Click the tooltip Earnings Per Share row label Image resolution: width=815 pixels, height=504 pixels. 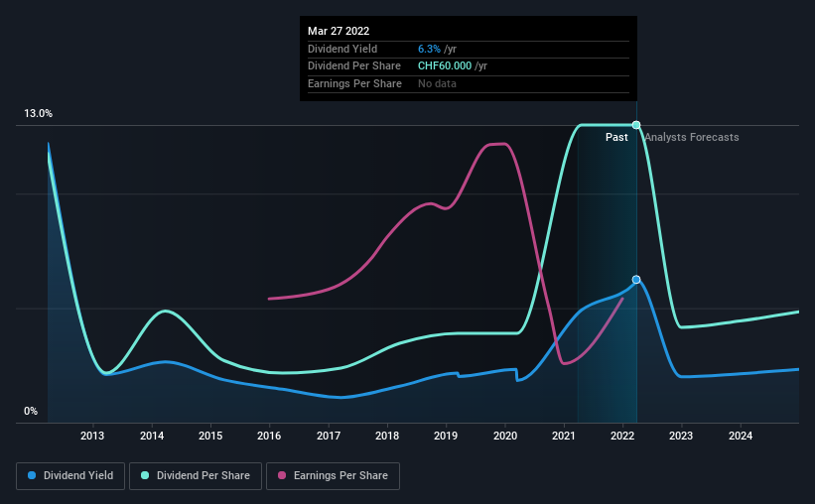tap(354, 83)
